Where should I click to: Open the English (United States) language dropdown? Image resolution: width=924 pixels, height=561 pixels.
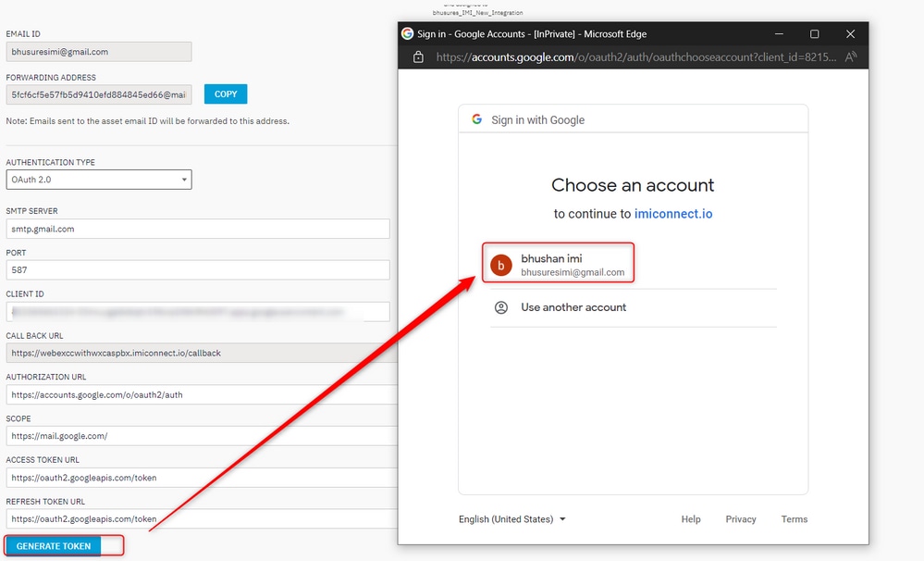[x=511, y=519]
